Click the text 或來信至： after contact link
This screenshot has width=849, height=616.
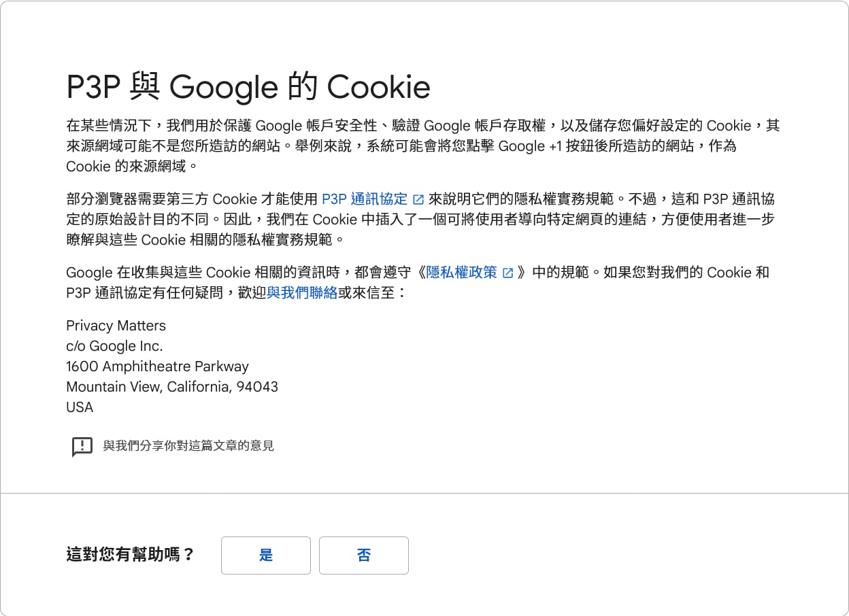[373, 293]
